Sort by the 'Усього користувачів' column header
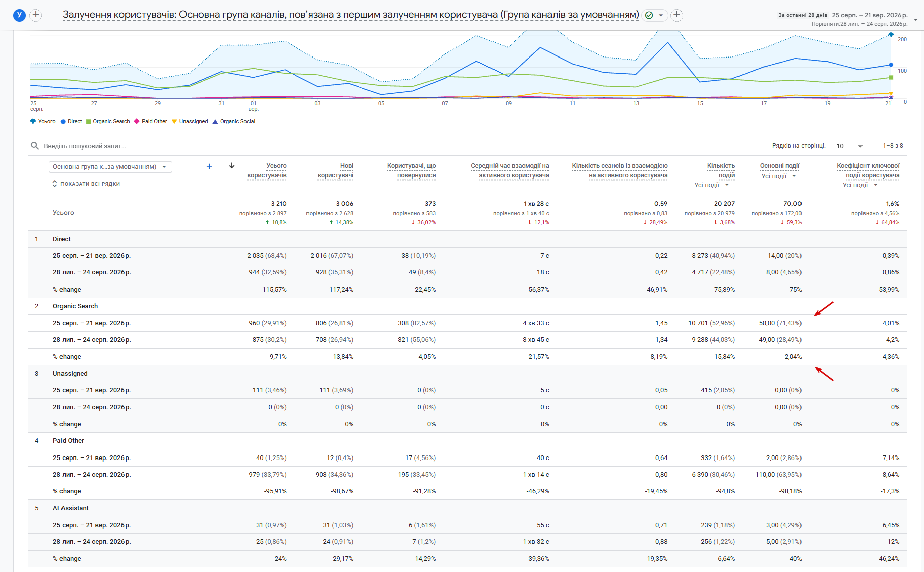This screenshot has width=924, height=572. 267,170
